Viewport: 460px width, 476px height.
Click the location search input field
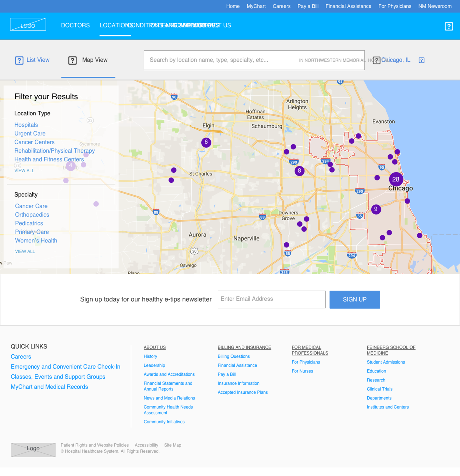click(x=254, y=60)
